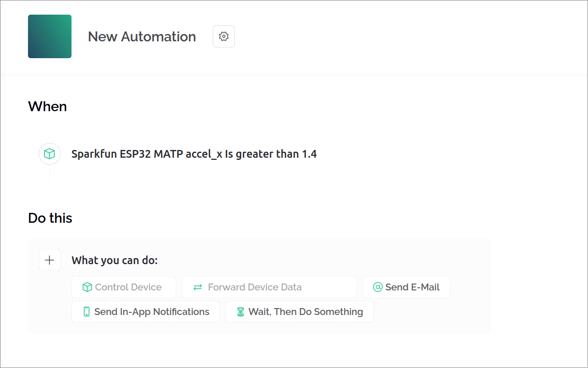Viewport: 588px width, 368px height.
Task: Click the cube icon beside the accel_x trigger
Action: (50, 154)
